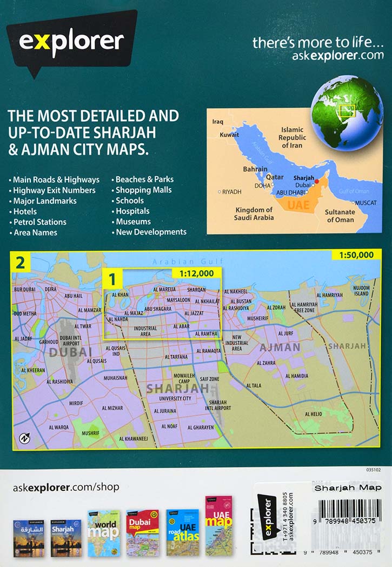This screenshot has width=392, height=567.
Task: Click AL KHAWANEEJ area label
Action: [134, 439]
